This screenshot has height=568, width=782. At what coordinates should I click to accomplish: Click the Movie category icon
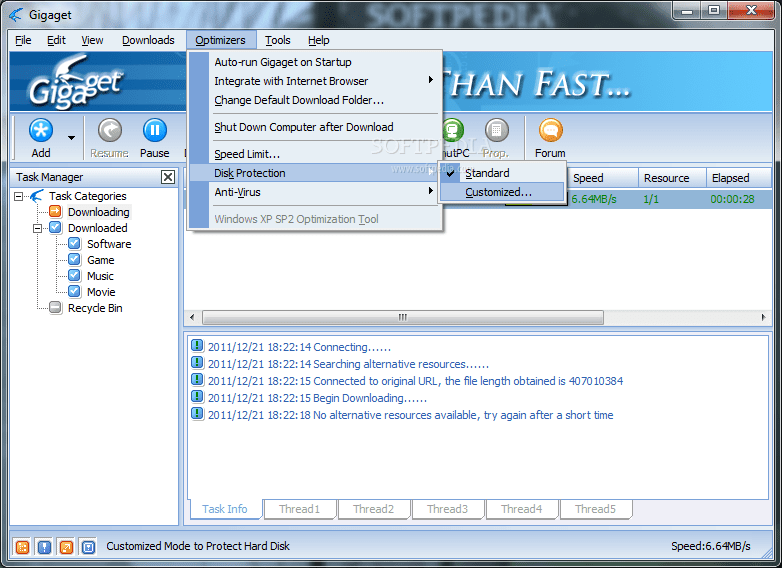[x=74, y=291]
